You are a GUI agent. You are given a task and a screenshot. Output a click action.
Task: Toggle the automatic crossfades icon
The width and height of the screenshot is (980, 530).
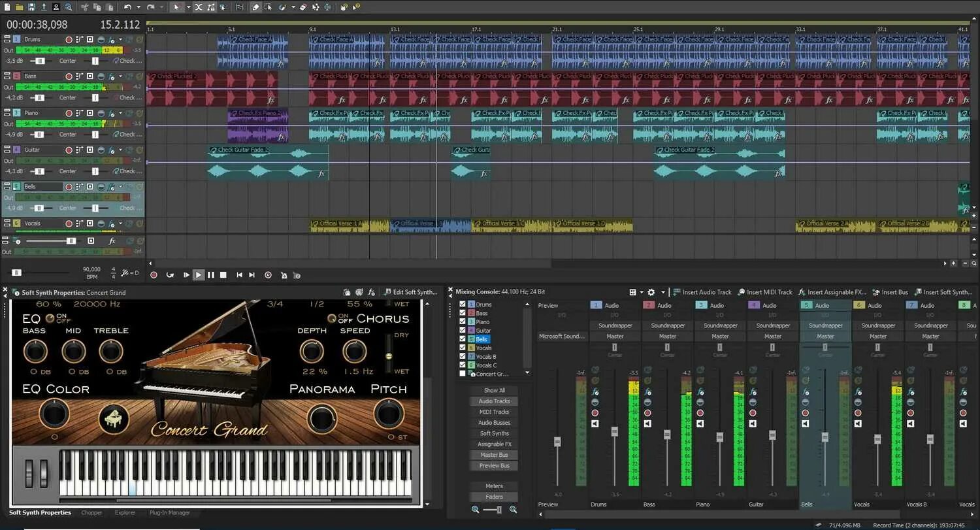click(x=199, y=7)
